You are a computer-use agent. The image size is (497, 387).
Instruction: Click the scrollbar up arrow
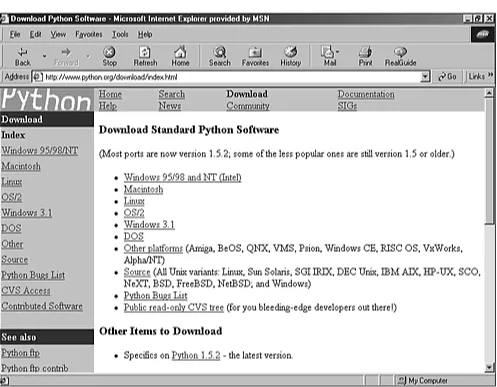tap(489, 93)
